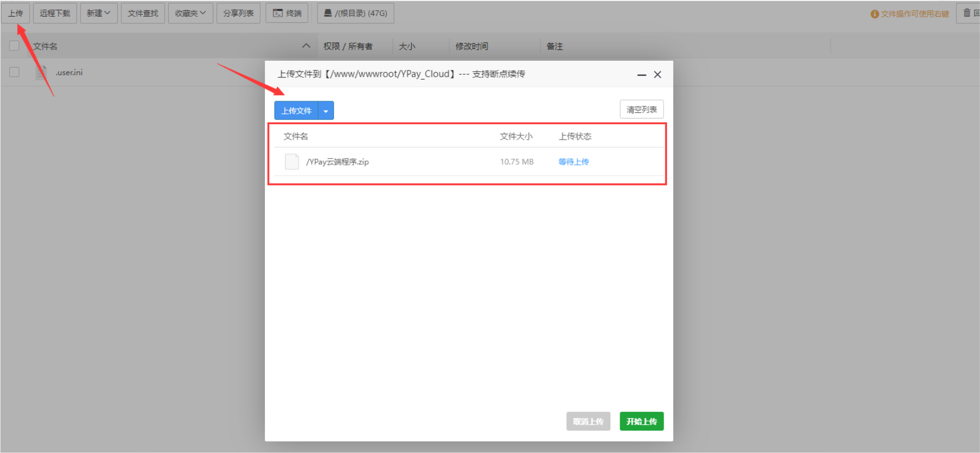Click the 上传 button in the file manager toolbar

[15, 13]
